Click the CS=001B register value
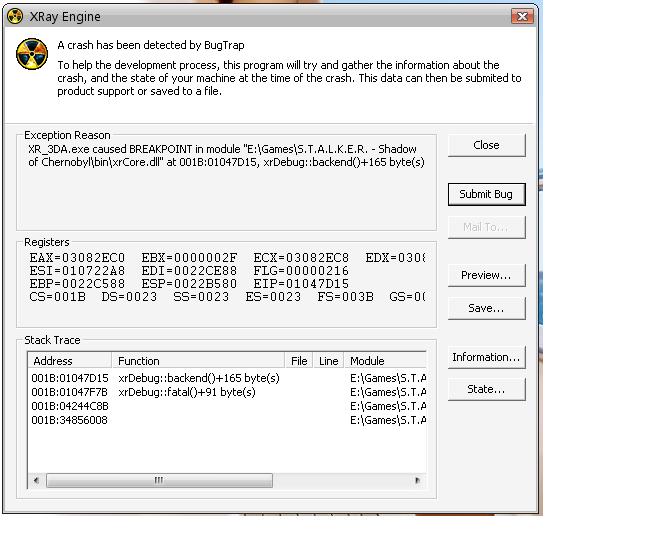 [x=58, y=297]
